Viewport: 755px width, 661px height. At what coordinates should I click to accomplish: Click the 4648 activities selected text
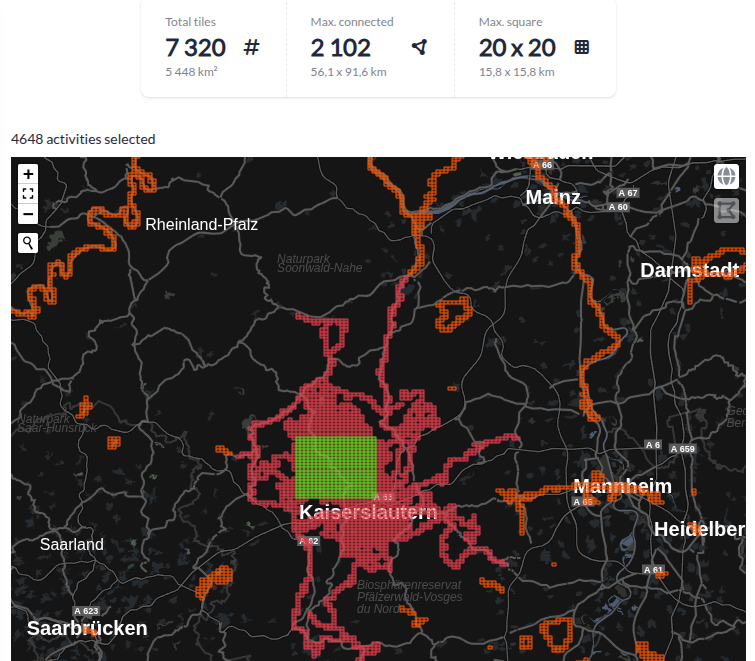pyautogui.click(x=83, y=139)
